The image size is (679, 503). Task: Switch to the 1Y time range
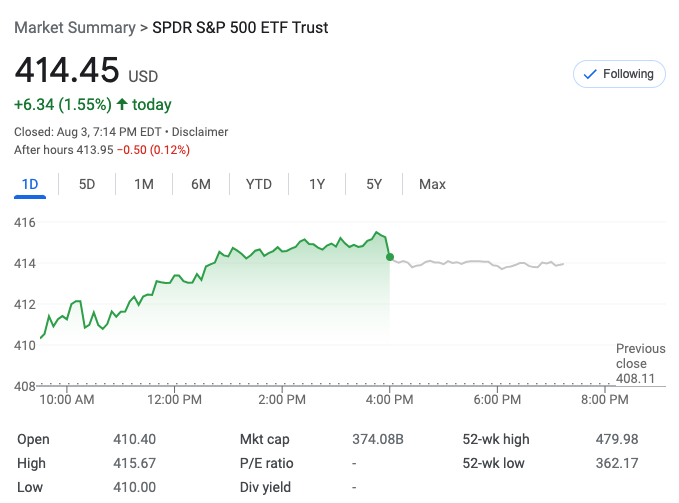coord(317,184)
